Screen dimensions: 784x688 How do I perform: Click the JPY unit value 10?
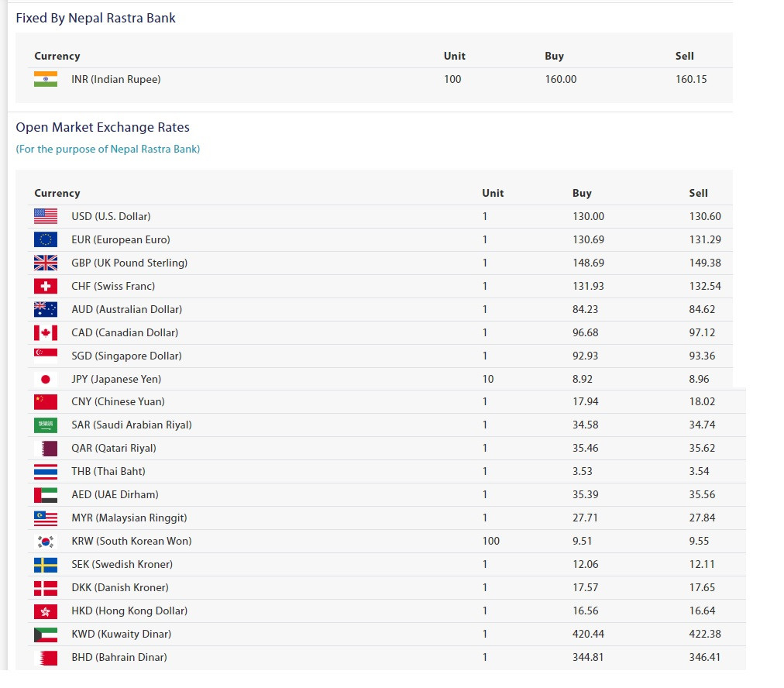coord(488,379)
